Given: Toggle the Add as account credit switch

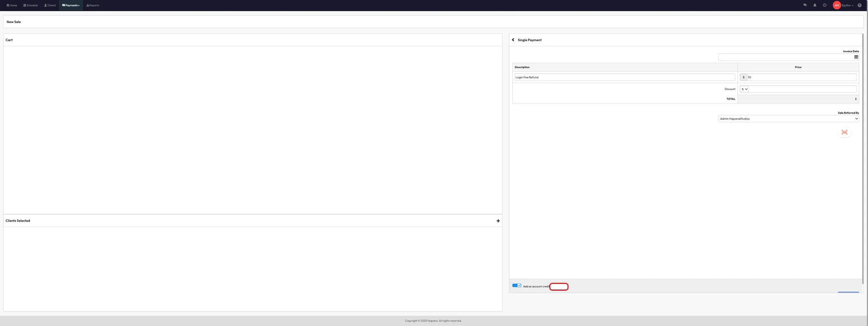Looking at the screenshot, I should pos(516,286).
